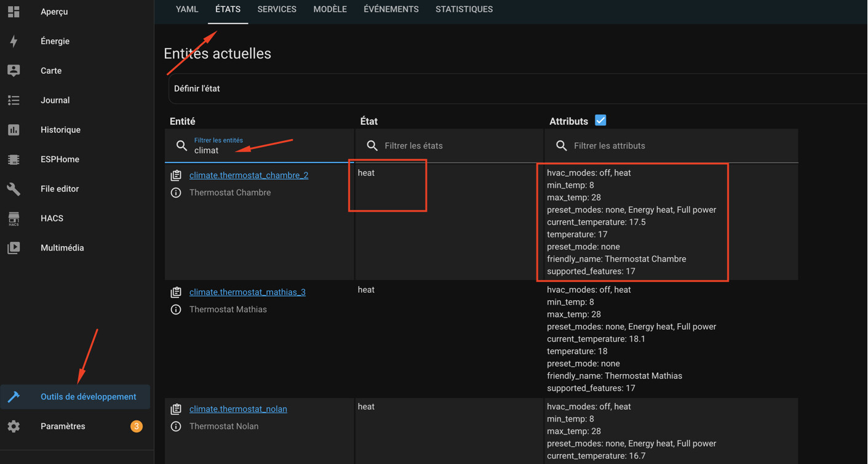
Task: Open the File editor panel
Action: (59, 188)
